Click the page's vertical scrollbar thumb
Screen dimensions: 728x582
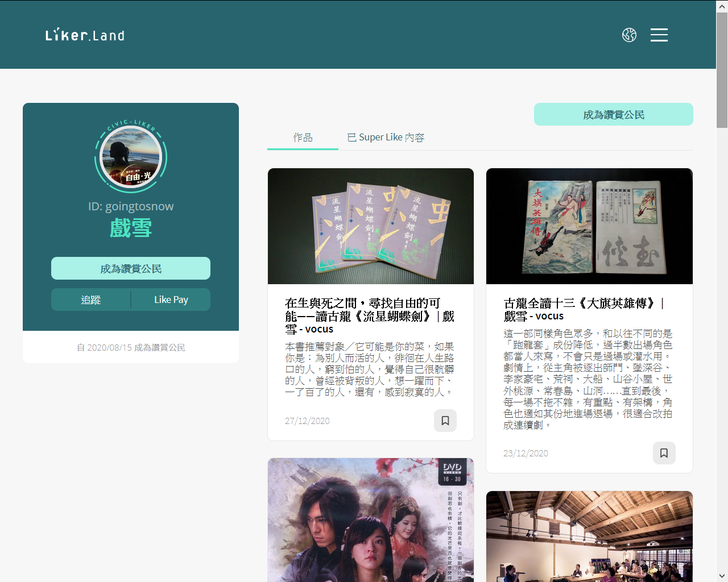(722, 69)
